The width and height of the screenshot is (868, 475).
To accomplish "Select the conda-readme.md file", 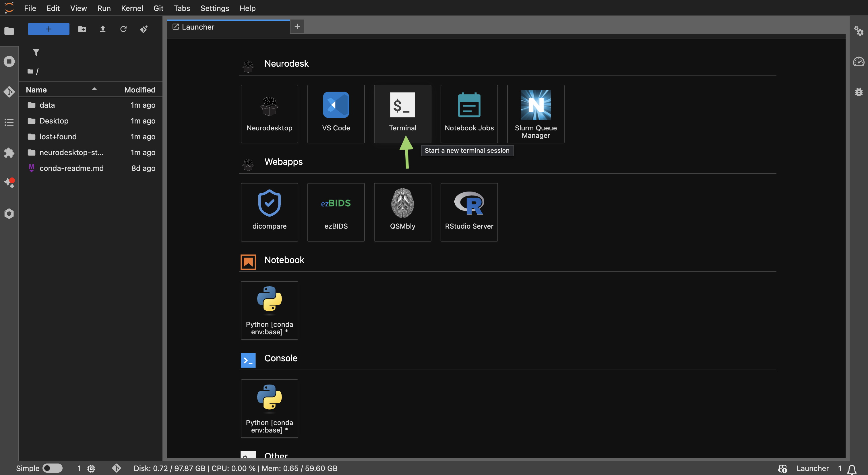I will pos(91,169).
